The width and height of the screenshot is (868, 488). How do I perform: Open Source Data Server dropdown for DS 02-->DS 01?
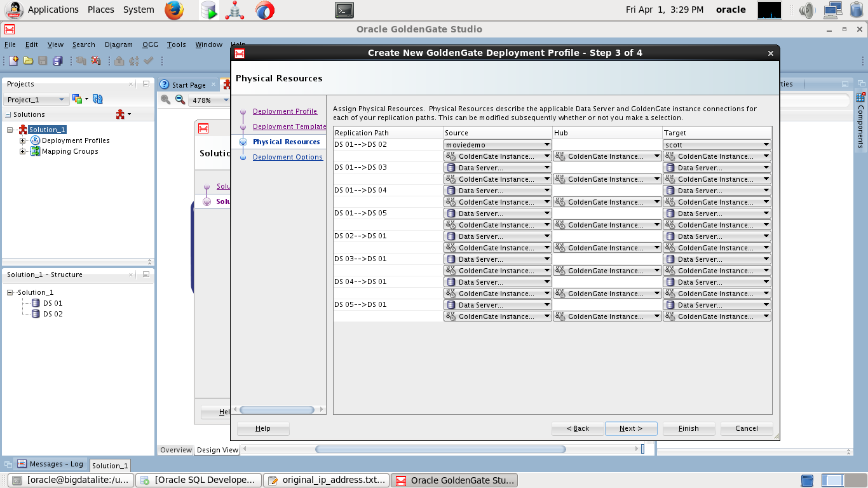(x=498, y=236)
